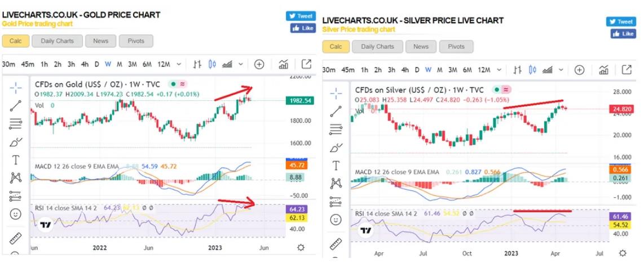The width and height of the screenshot is (644, 272).
Task: Click Silver Price trading chart link
Action: pyautogui.click(x=359, y=29)
